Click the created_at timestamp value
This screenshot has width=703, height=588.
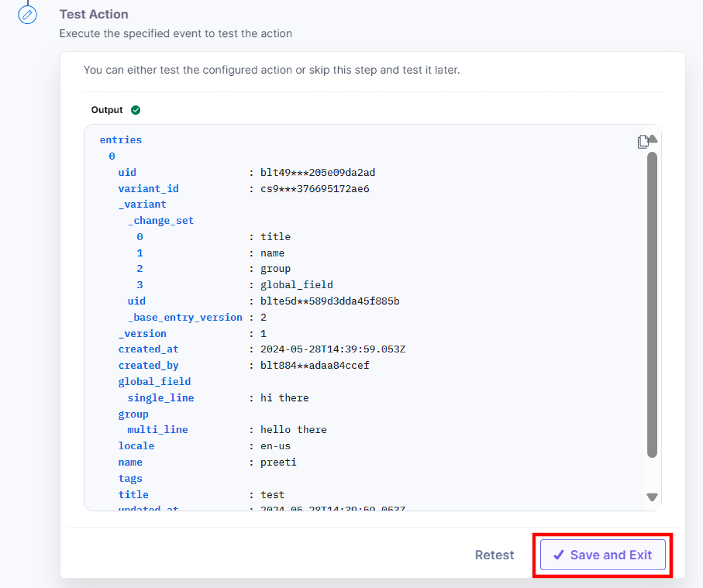tap(333, 349)
